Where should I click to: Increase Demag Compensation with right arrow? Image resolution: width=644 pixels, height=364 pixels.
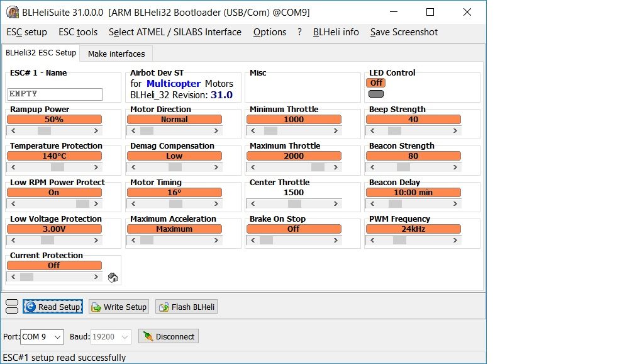click(216, 168)
